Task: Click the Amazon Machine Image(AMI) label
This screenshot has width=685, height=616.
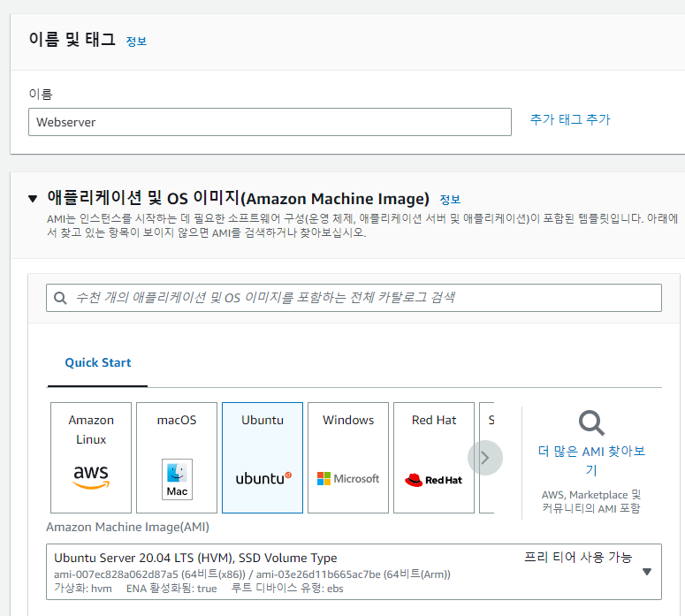Action: [127, 527]
